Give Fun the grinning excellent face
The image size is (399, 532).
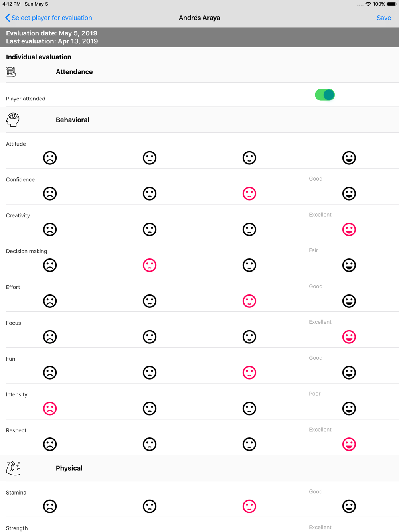coord(349,373)
